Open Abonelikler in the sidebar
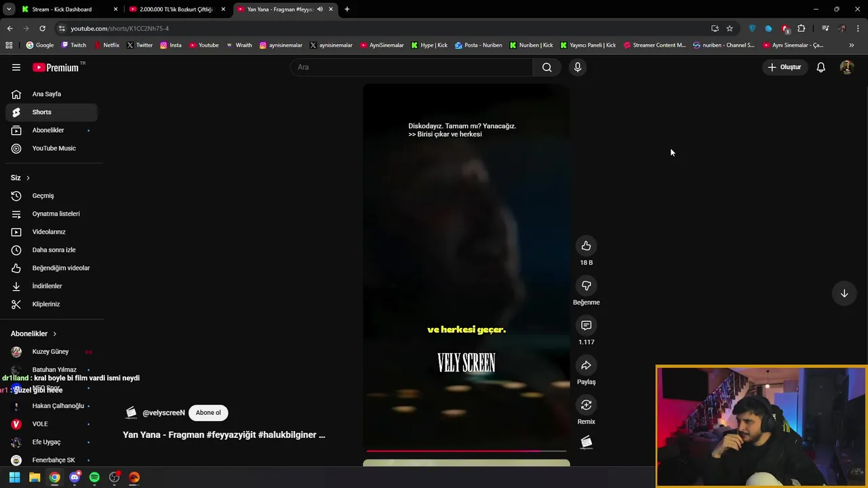868x488 pixels. [52, 130]
